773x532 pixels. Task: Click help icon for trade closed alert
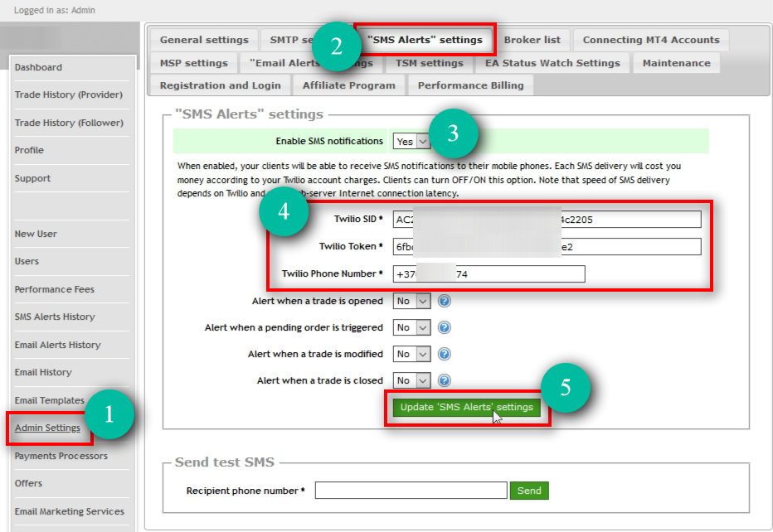coord(445,381)
